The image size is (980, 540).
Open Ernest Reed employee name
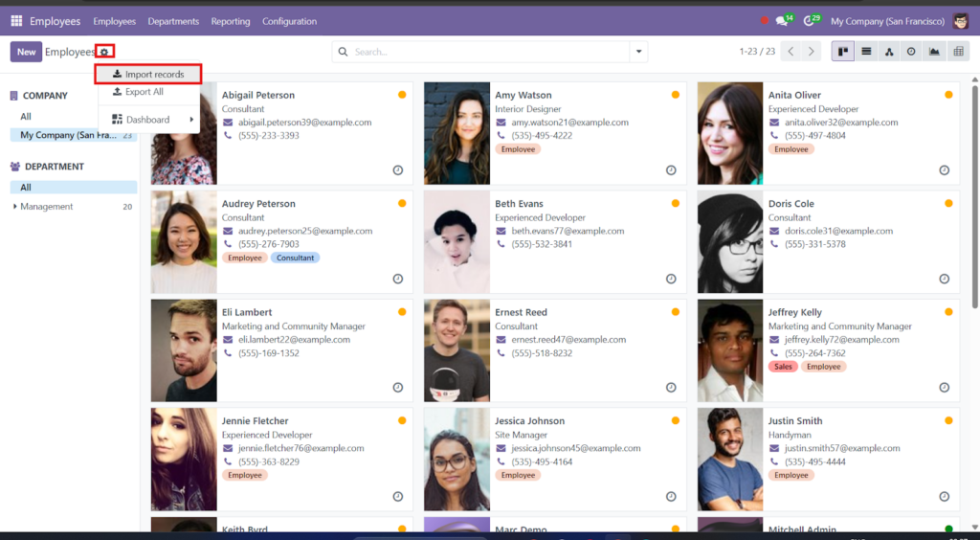[x=521, y=312]
